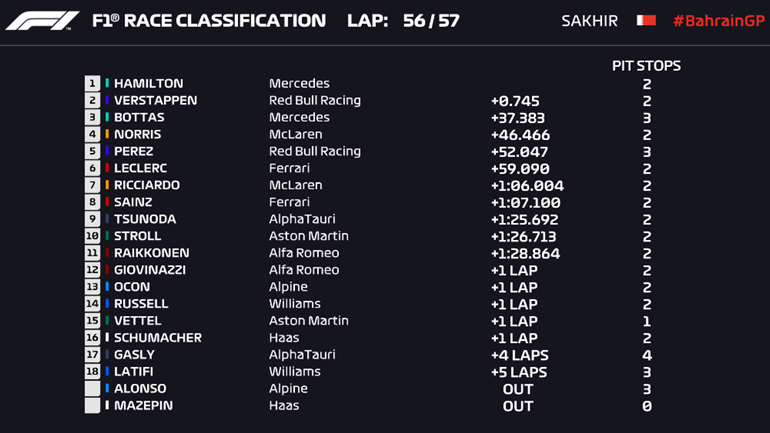
Task: Click orange team color bar beside Norris
Action: point(107,135)
